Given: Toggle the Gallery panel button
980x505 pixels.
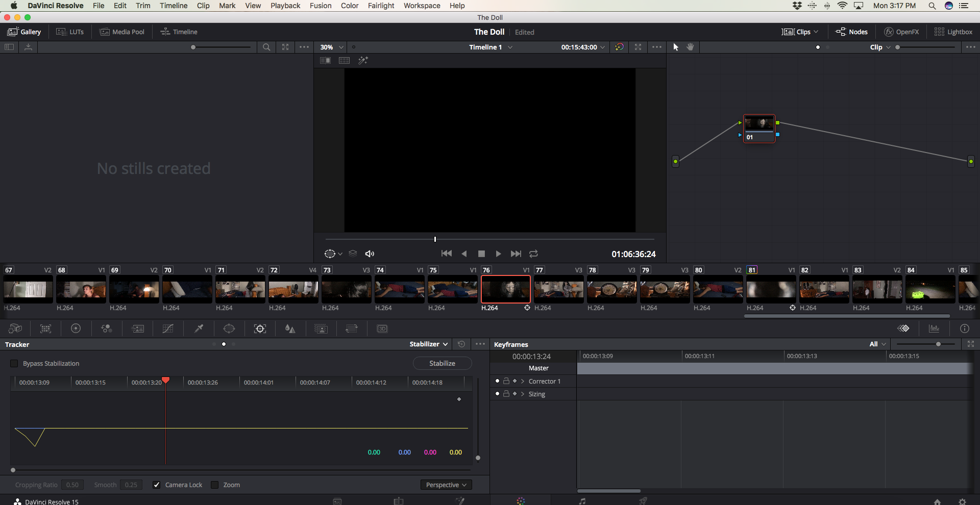Looking at the screenshot, I should [x=24, y=32].
